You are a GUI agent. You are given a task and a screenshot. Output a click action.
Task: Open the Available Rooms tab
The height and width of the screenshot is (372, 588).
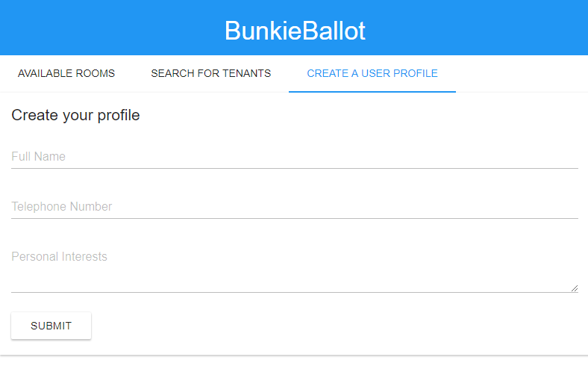point(66,73)
